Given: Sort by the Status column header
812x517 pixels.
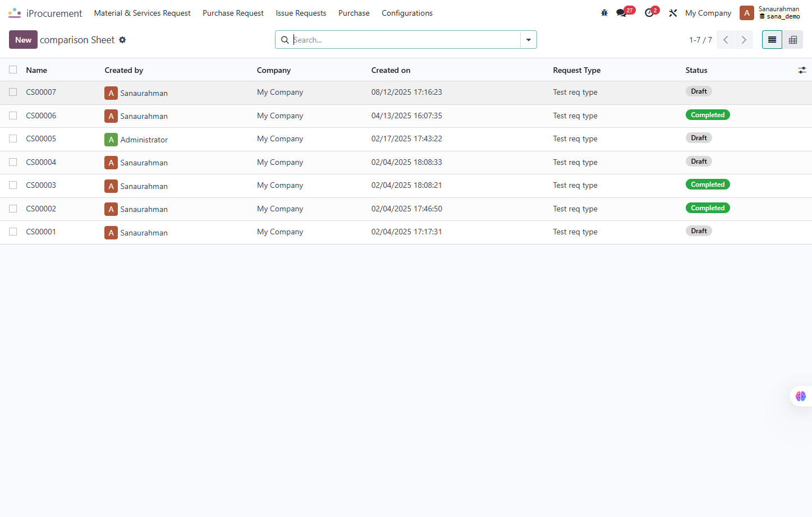Looking at the screenshot, I should pyautogui.click(x=696, y=70).
